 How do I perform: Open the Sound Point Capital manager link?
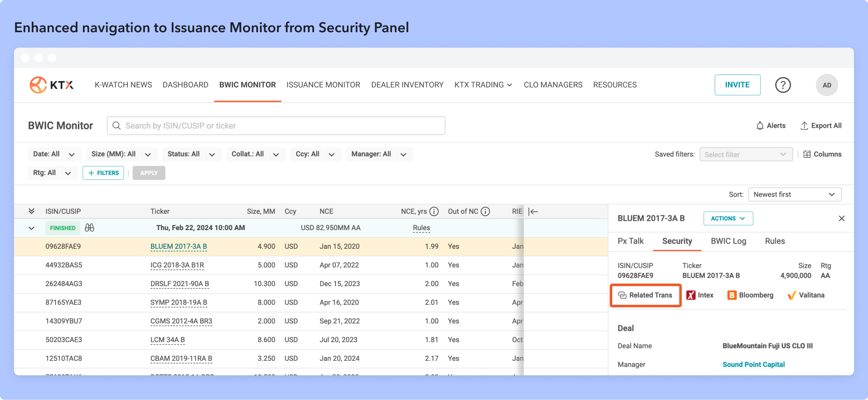pos(754,365)
